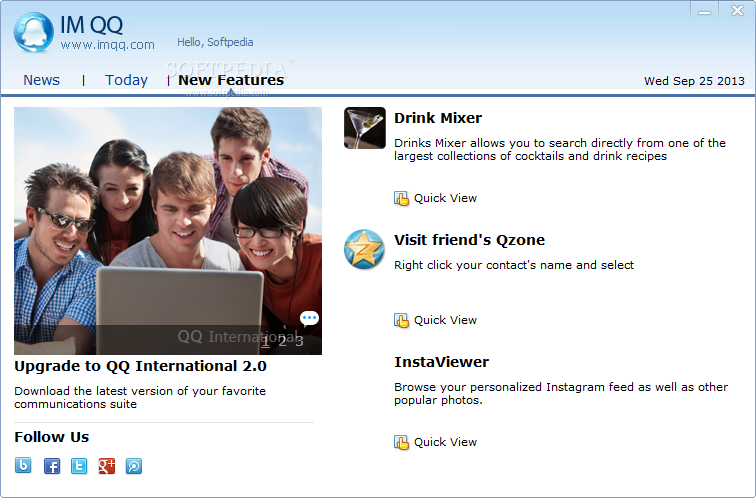Switch to the News tab
The image size is (756, 498).
point(41,80)
